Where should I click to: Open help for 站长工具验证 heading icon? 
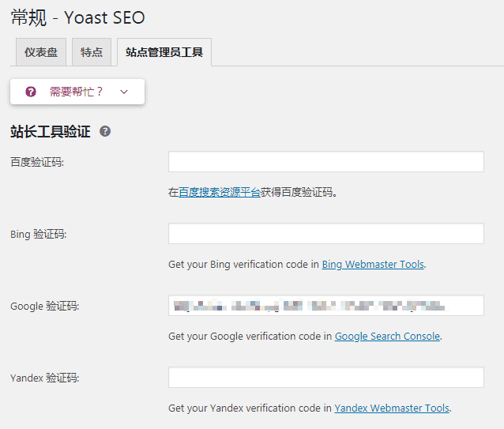tap(105, 131)
